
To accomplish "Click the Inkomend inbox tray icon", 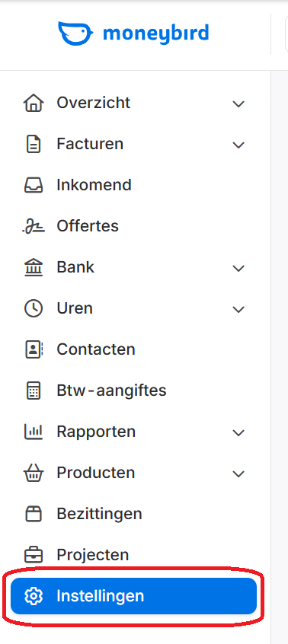I will click(x=34, y=185).
